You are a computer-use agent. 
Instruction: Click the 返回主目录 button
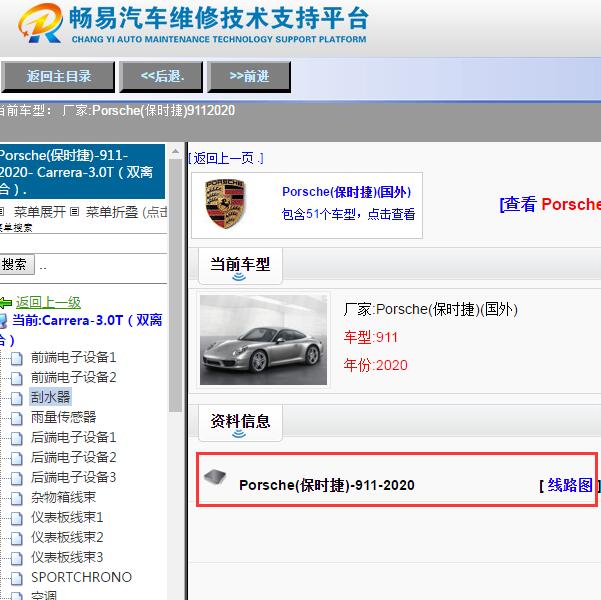(x=58, y=76)
